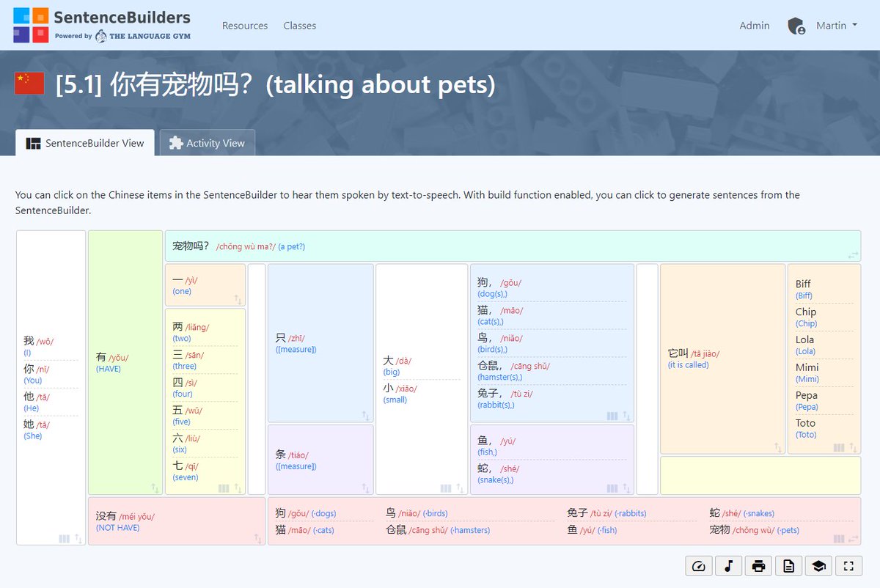Toggle the sort arrows in the measure word column
The width and height of the screenshot is (880, 588).
(365, 416)
